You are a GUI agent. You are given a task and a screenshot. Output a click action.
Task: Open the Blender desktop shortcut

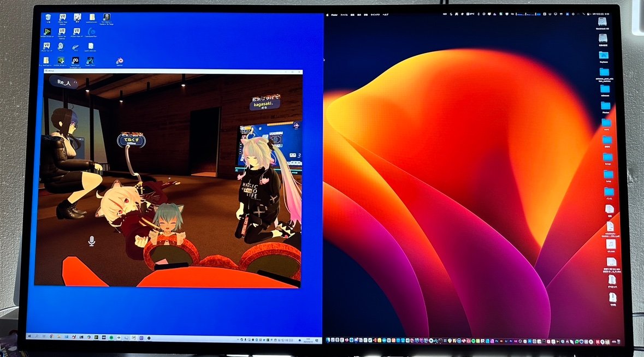tap(120, 61)
